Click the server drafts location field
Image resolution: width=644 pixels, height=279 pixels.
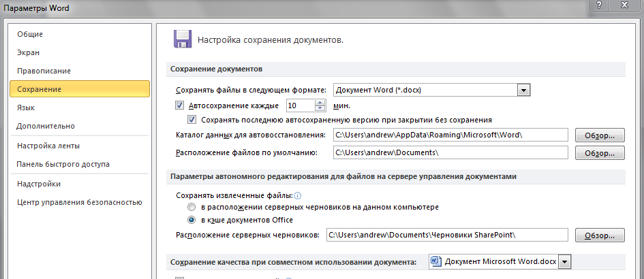tap(447, 235)
